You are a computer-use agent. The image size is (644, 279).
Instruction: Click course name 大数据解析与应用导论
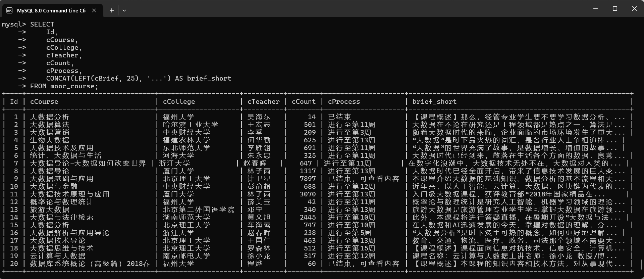tap(70, 233)
